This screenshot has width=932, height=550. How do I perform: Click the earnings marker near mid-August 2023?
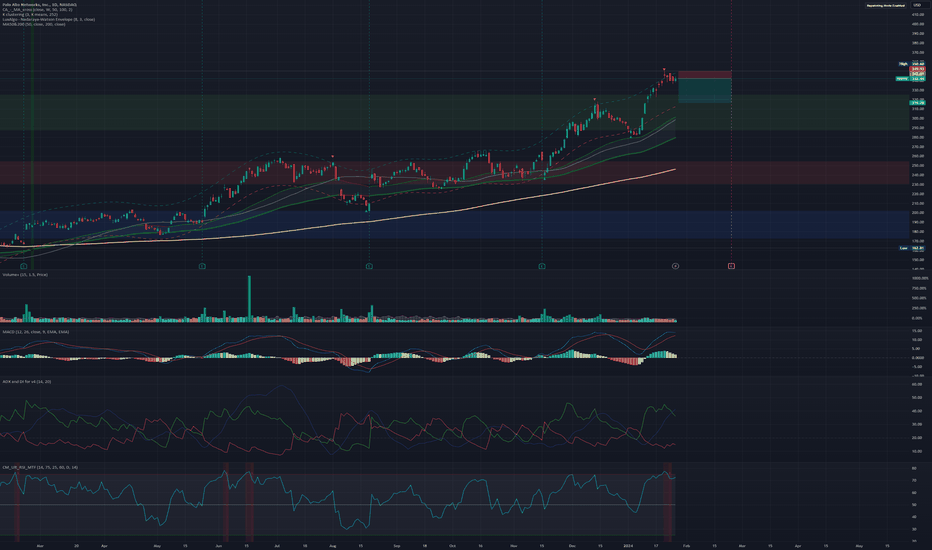point(369,266)
